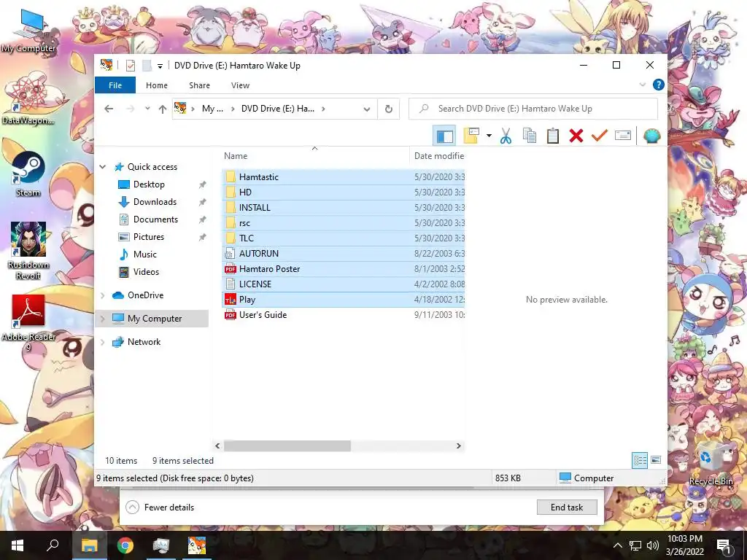Open address bar history dropdown

pyautogui.click(x=367, y=109)
